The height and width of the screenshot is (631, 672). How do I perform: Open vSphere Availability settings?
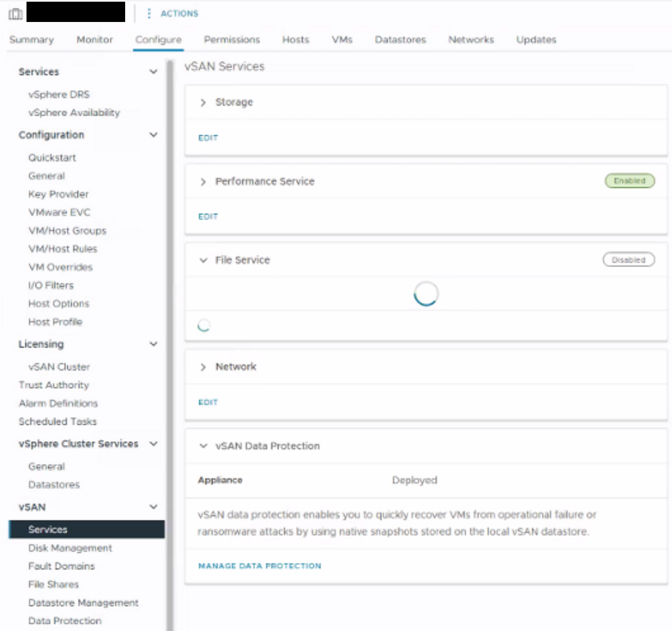pos(74,113)
